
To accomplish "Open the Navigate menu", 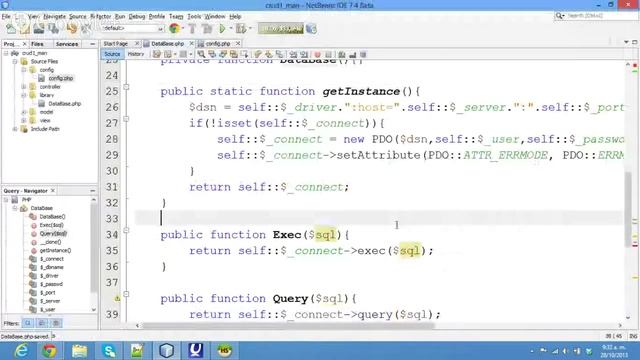I will click(54, 16).
